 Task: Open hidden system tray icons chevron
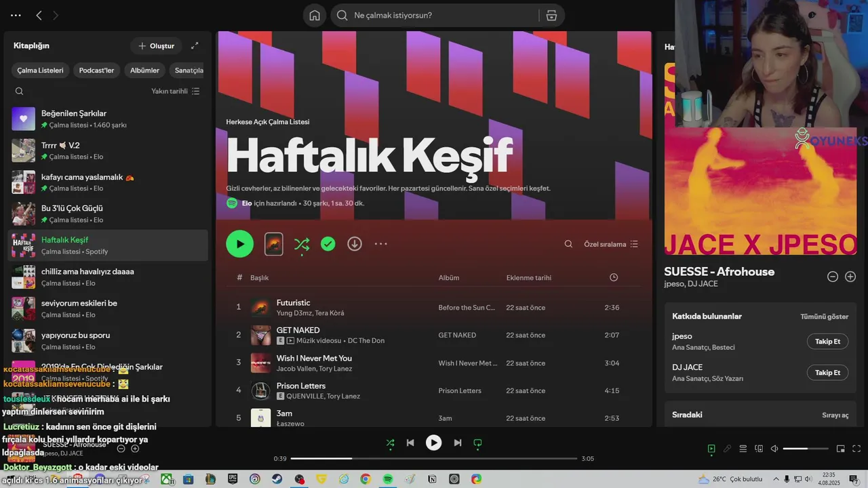pos(776,479)
